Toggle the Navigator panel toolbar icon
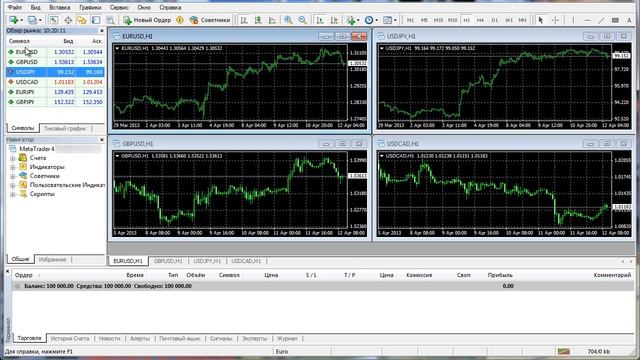Viewport: 640px width, 360px height. coord(82,20)
